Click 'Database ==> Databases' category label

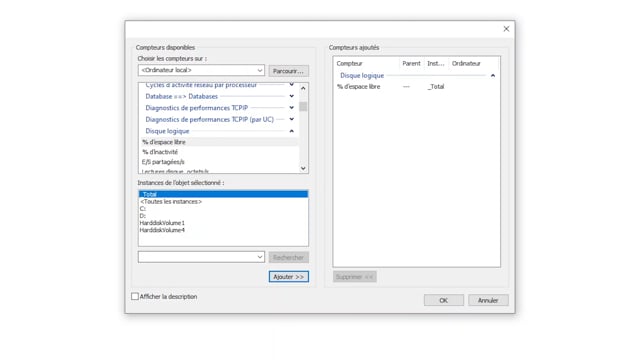click(x=182, y=96)
